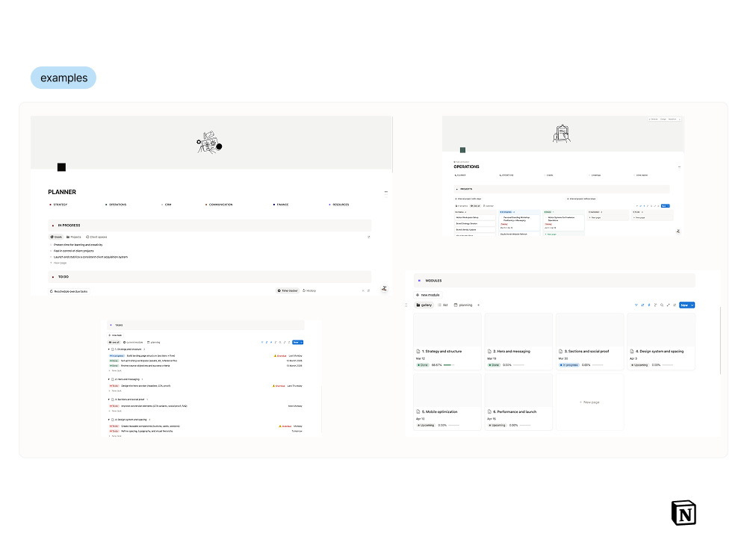Open view settings icon in the Modules toolbar
This screenshot has width=747, height=560.
[x=675, y=305]
